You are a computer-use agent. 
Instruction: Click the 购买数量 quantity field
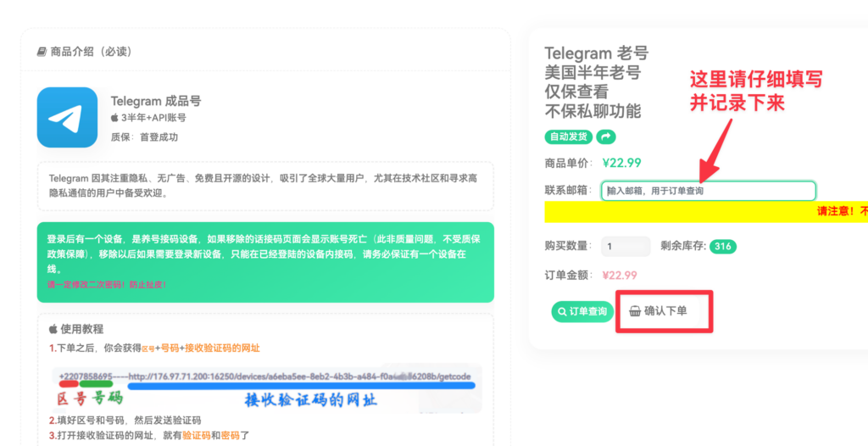(x=626, y=246)
